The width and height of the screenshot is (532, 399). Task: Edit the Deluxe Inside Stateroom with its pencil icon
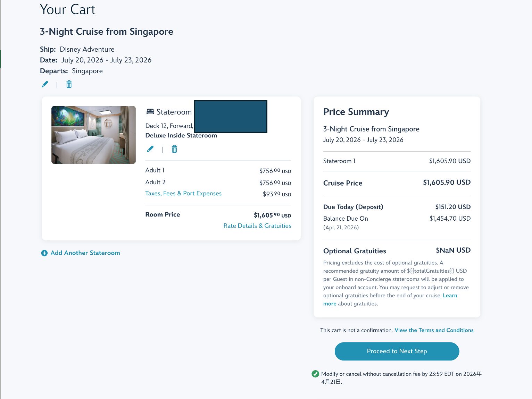click(x=150, y=149)
